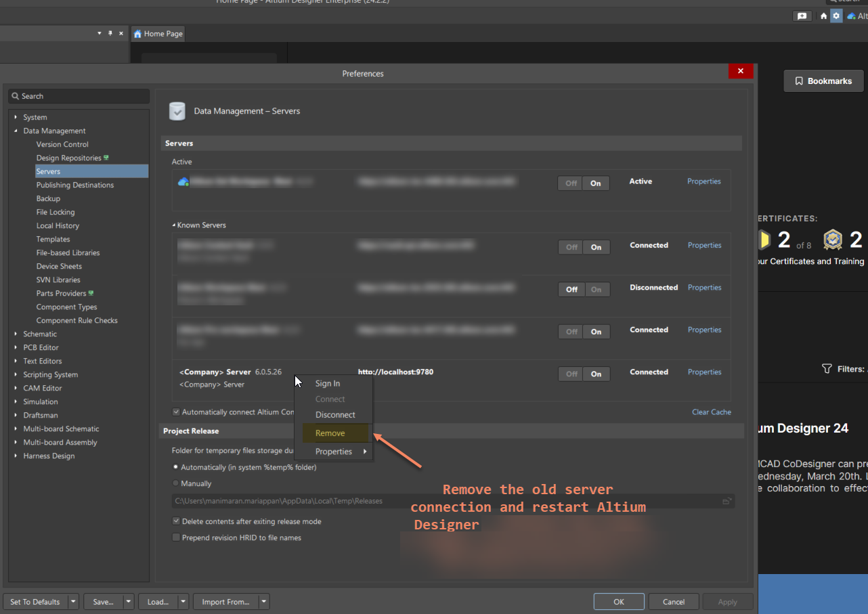Uncheck Delete contents after exiting release mode

click(176, 521)
